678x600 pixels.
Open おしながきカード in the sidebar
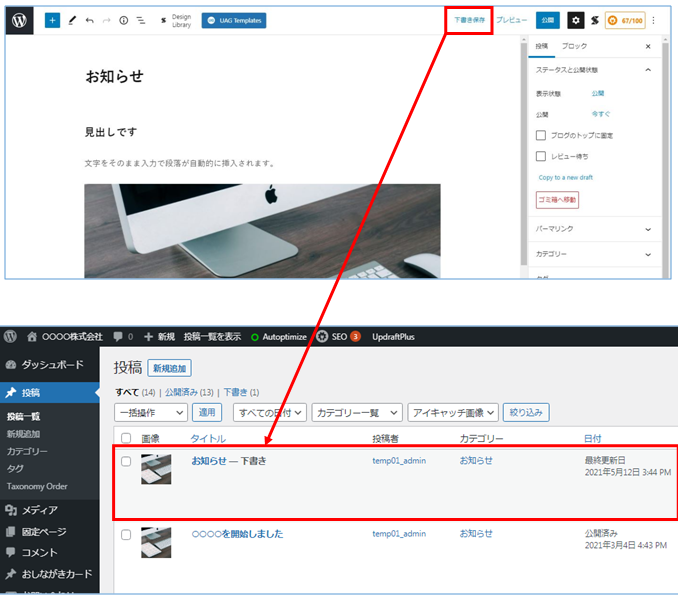[50, 574]
